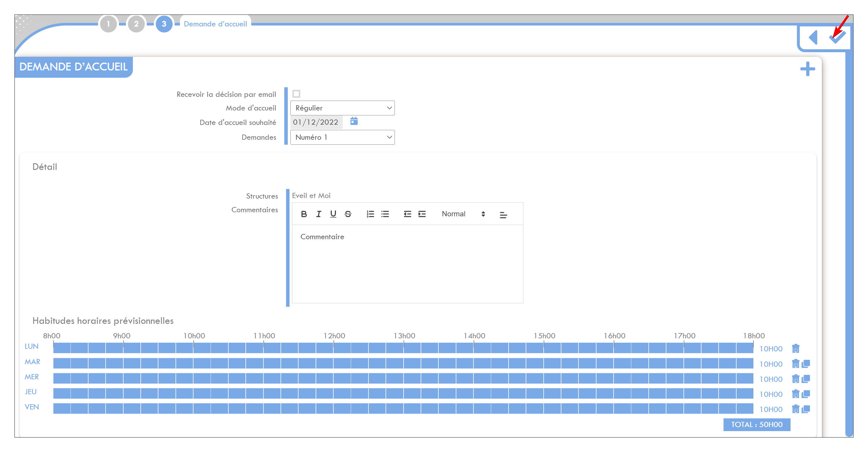Click the 'Habitudes horaires prévisionnelles' heading
The height and width of the screenshot is (452, 868).
coord(103,321)
